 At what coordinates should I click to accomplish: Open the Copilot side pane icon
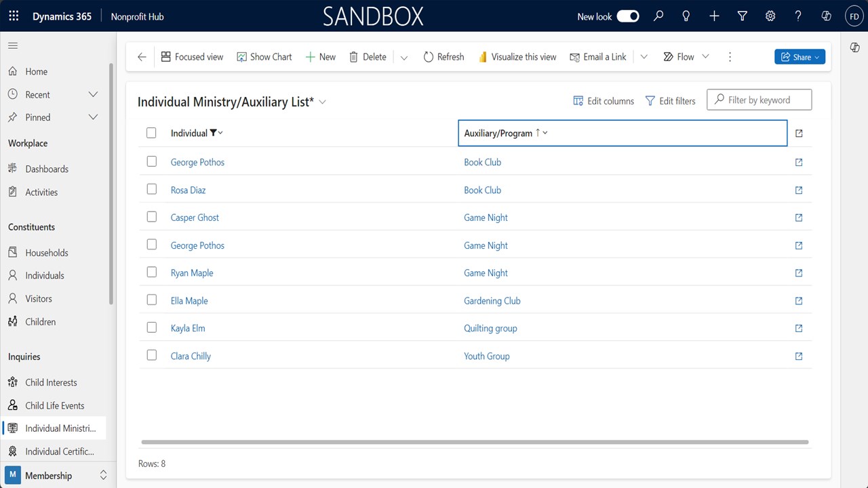click(854, 47)
